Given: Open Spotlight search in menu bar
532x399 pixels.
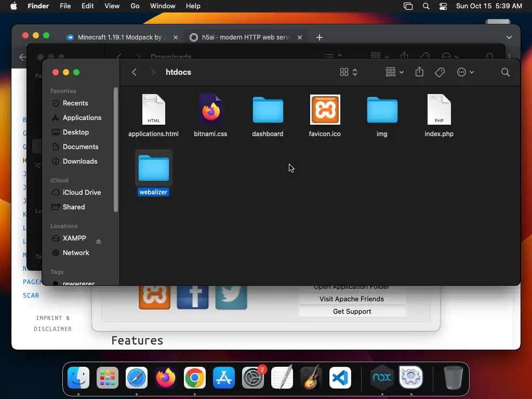Looking at the screenshot, I should (x=426, y=6).
